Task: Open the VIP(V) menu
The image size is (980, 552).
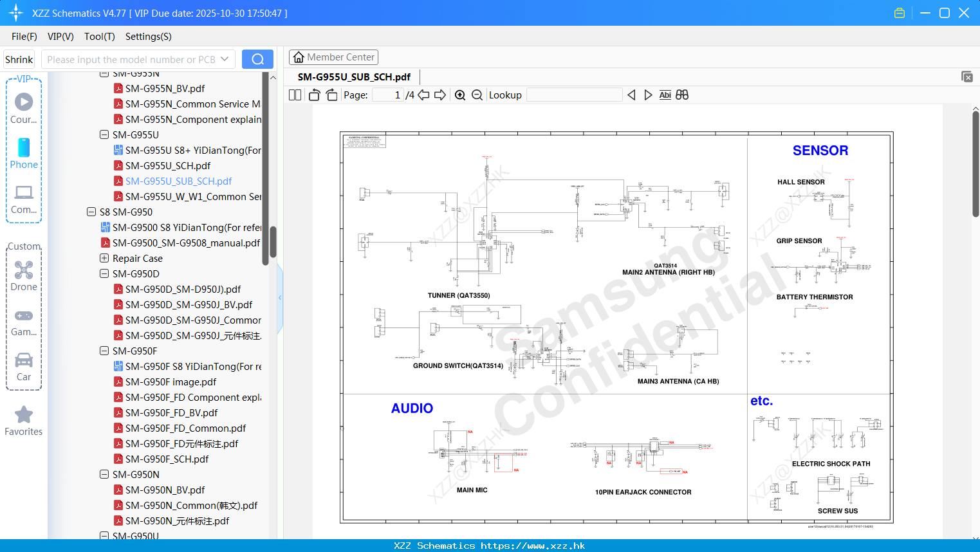Action: (60, 37)
